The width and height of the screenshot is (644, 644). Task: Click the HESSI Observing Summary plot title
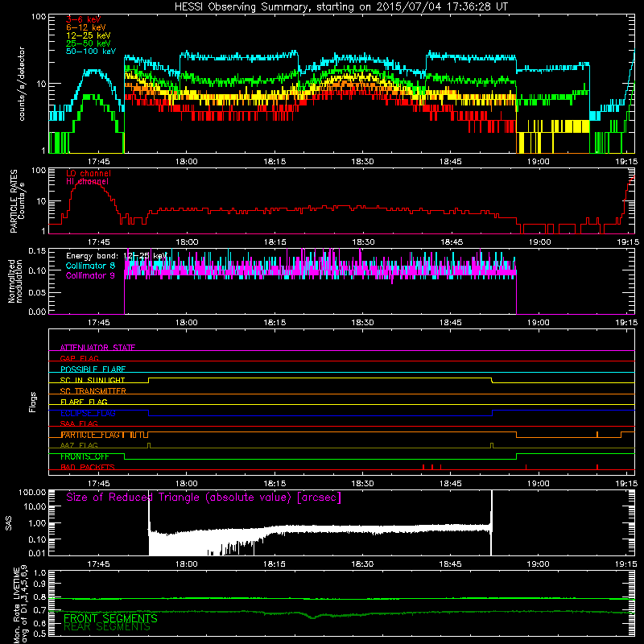[341, 7]
